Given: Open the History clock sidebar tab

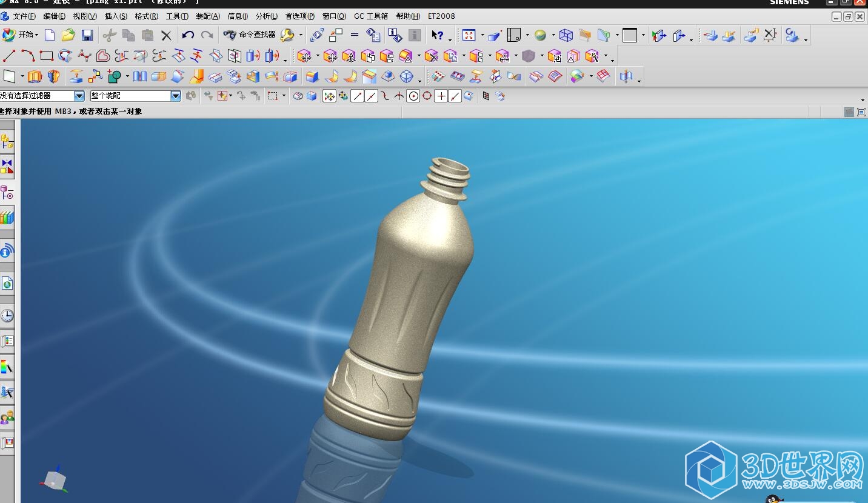Looking at the screenshot, I should click(x=7, y=316).
